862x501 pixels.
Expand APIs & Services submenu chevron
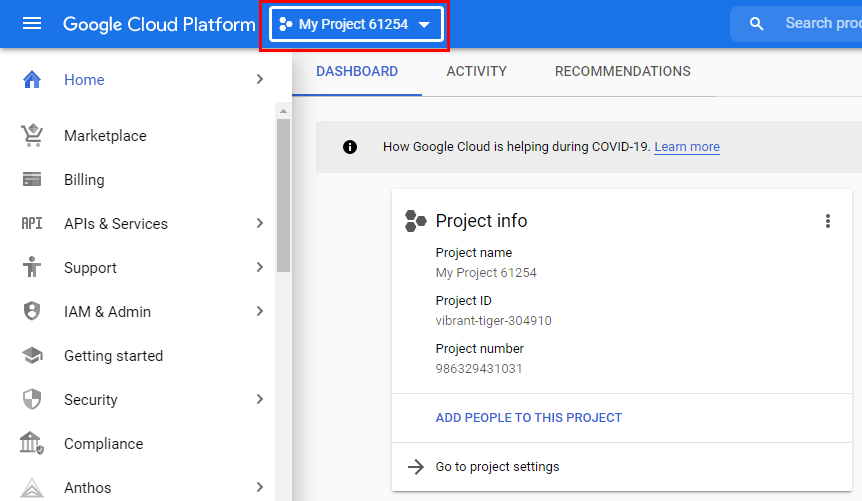click(x=260, y=223)
